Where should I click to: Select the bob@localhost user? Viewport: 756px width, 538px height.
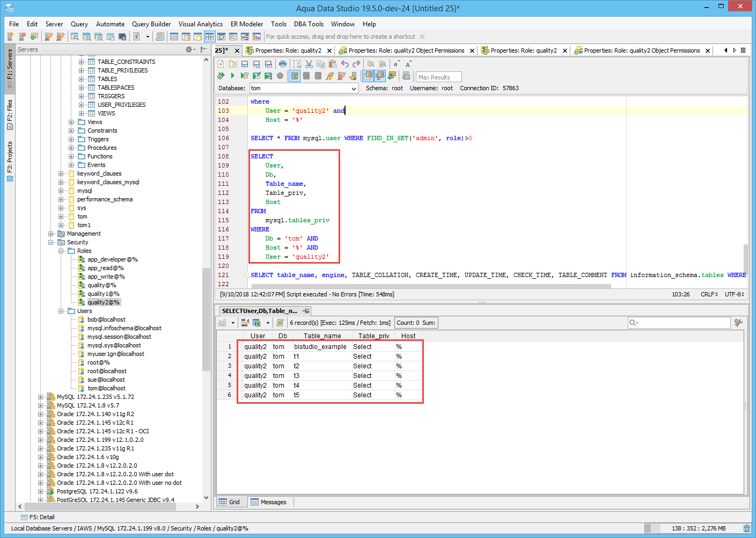point(106,319)
